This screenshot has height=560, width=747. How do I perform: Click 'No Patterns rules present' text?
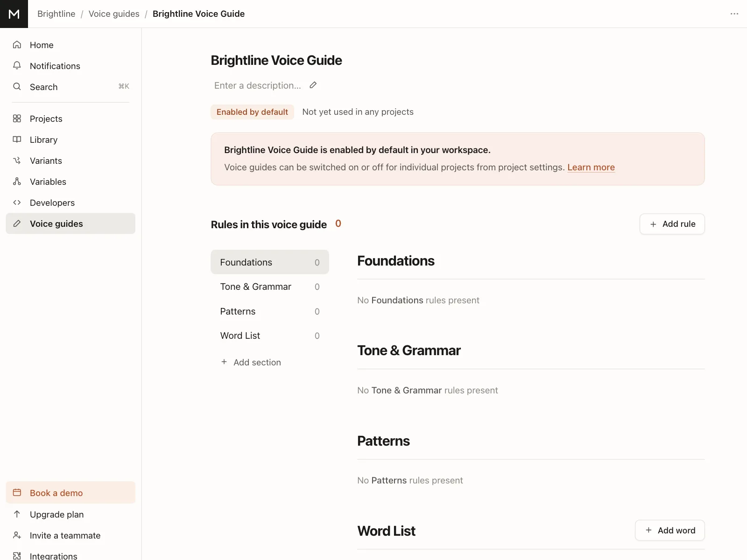(410, 480)
